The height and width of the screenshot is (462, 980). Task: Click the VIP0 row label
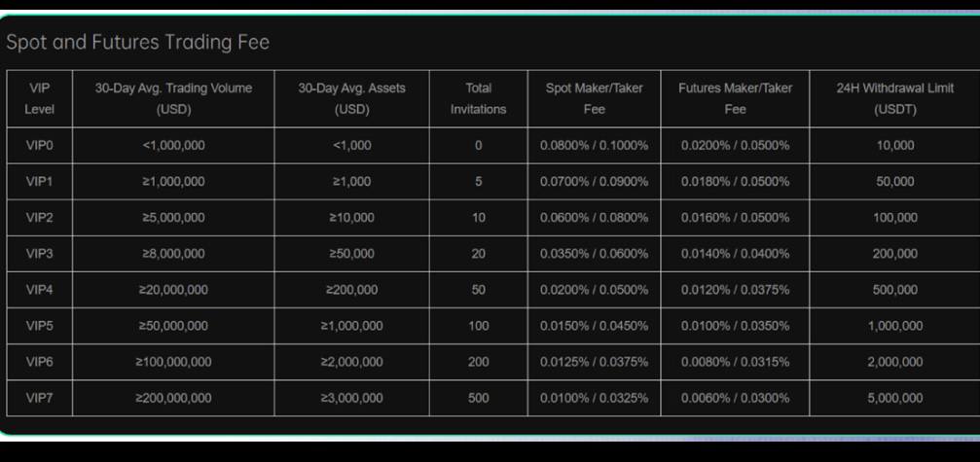tap(39, 146)
